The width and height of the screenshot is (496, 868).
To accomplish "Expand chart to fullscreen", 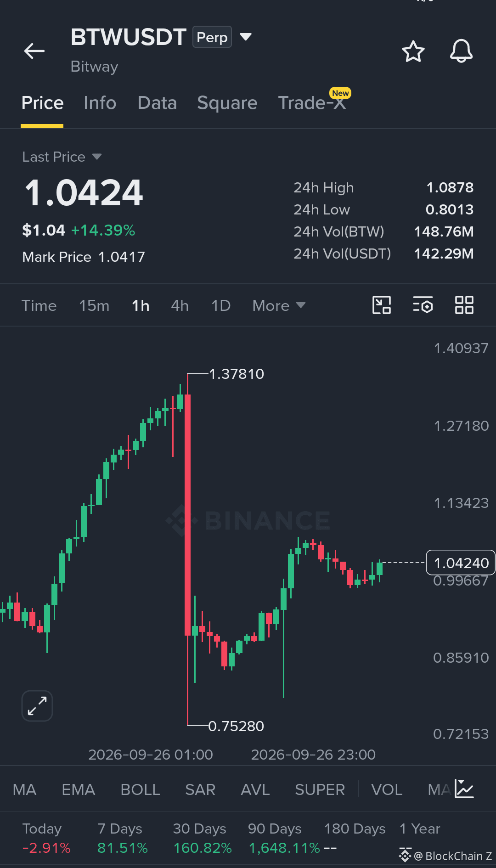I will (x=37, y=706).
